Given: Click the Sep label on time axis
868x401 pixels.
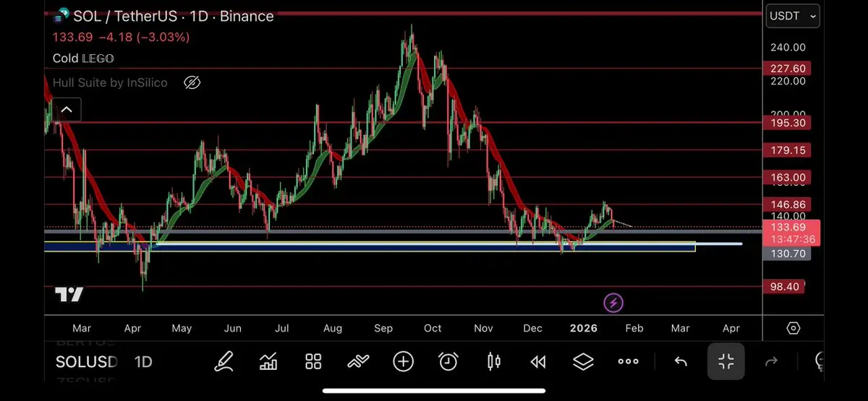Looking at the screenshot, I should pyautogui.click(x=383, y=328).
